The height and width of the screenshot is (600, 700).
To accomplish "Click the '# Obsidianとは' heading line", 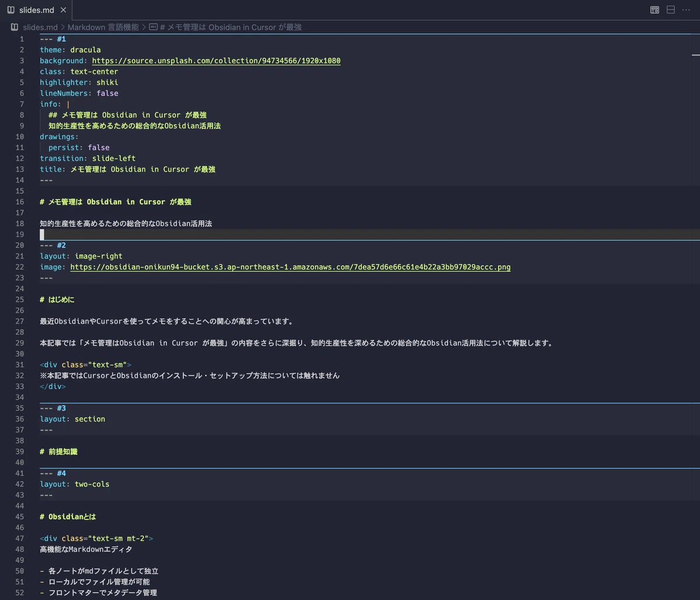I will (x=68, y=517).
